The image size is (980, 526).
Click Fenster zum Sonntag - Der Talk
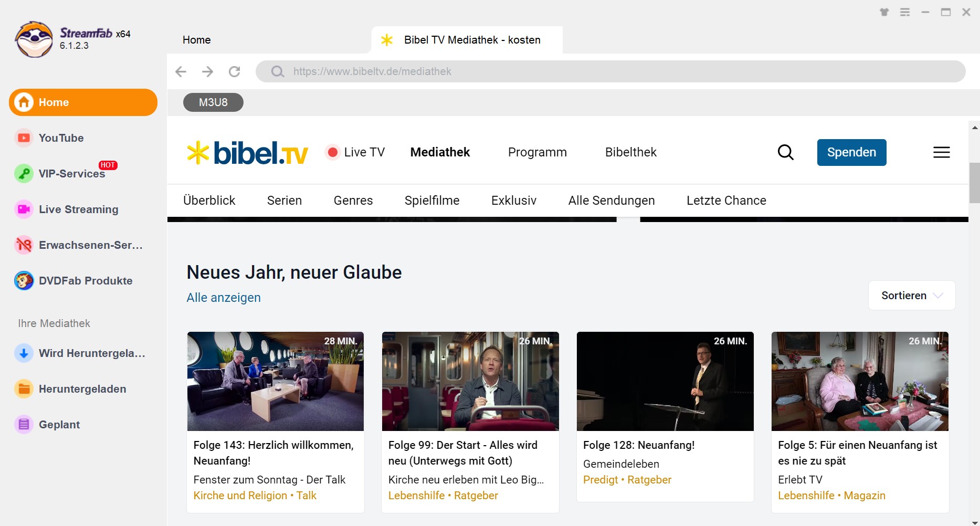pyautogui.click(x=269, y=480)
